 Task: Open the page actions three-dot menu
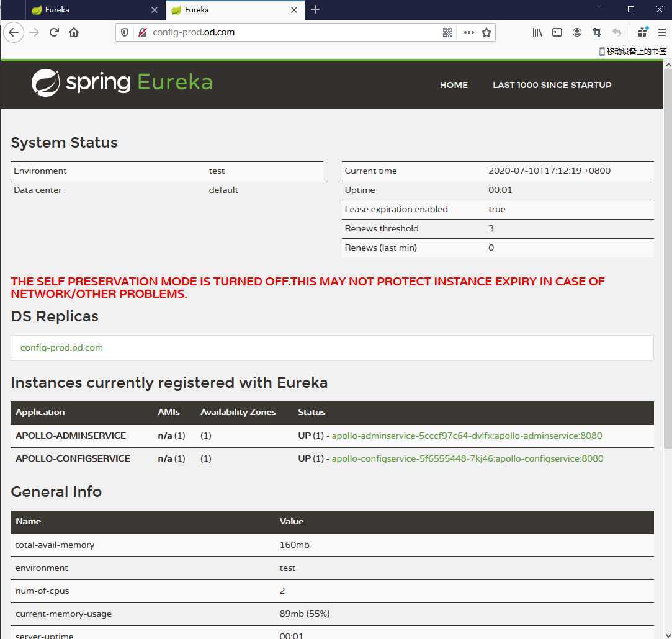[469, 32]
